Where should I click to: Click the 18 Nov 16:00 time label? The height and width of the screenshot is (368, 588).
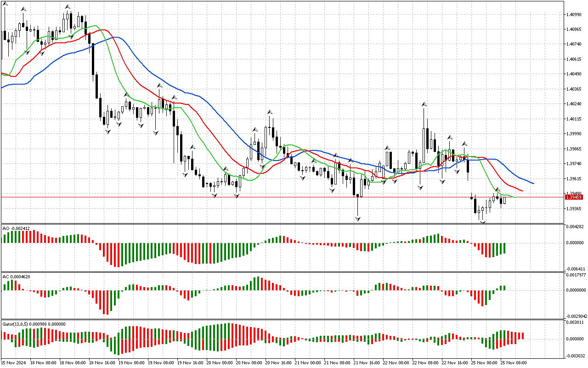click(102, 363)
